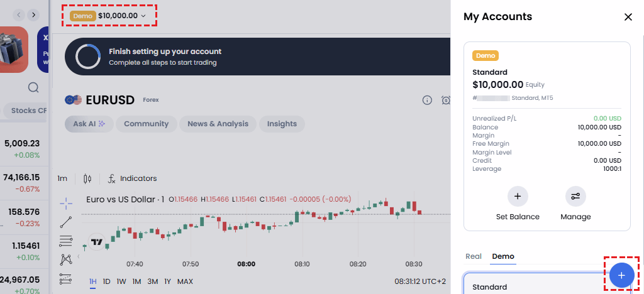Open the watchlist search icon
644x294 pixels.
(x=33, y=87)
